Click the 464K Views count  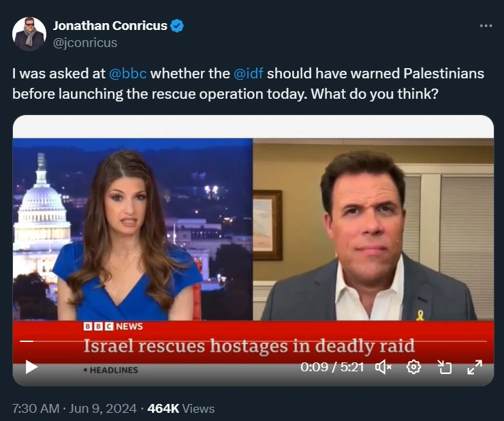(x=181, y=409)
